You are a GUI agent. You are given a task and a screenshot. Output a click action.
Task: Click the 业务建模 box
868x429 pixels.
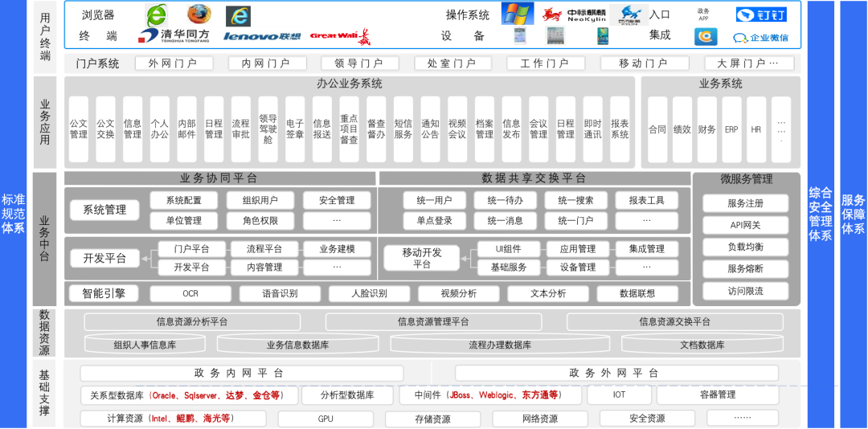pyautogui.click(x=337, y=249)
